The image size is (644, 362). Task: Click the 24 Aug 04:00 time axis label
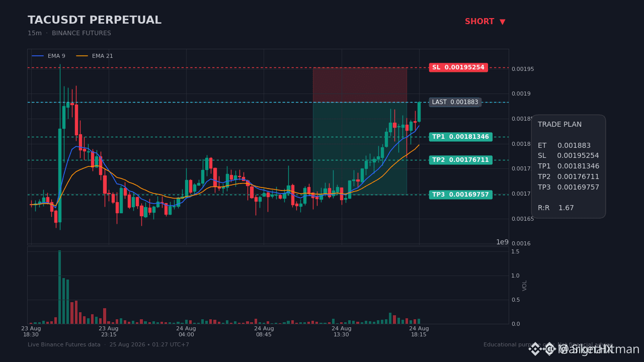point(186,331)
